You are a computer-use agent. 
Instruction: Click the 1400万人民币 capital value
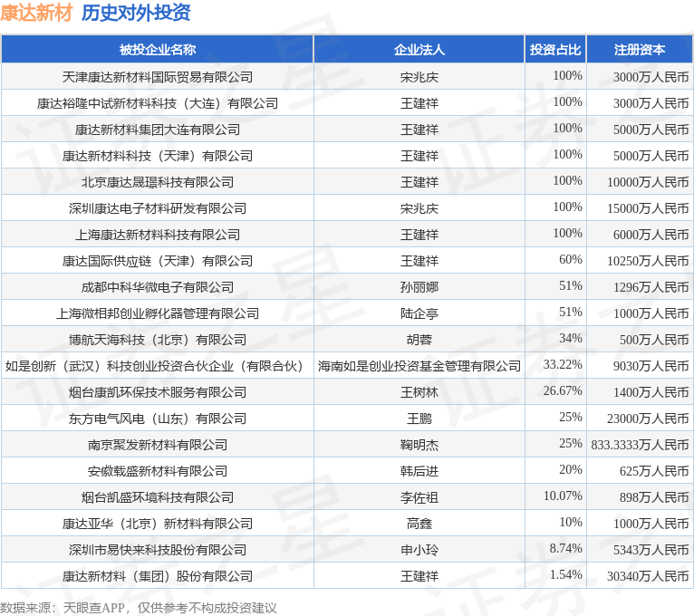(x=651, y=392)
